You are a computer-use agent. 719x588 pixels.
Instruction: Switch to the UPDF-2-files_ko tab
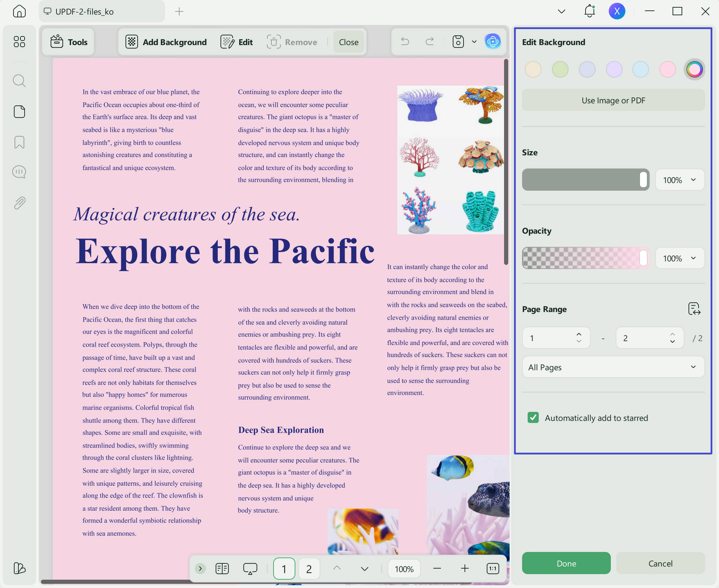(x=102, y=11)
